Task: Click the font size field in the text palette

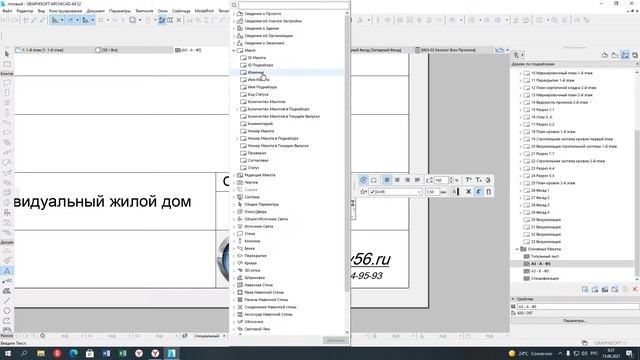Action: pos(432,191)
